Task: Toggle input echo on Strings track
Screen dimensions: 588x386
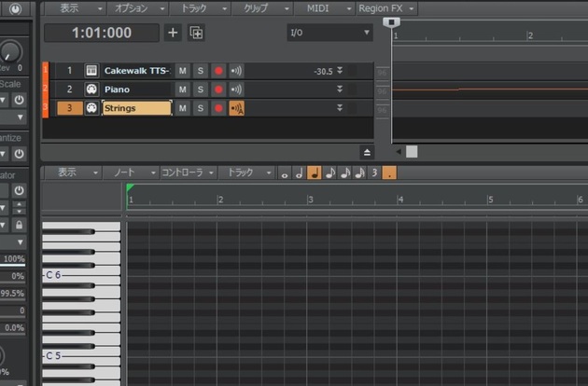Action: click(236, 108)
